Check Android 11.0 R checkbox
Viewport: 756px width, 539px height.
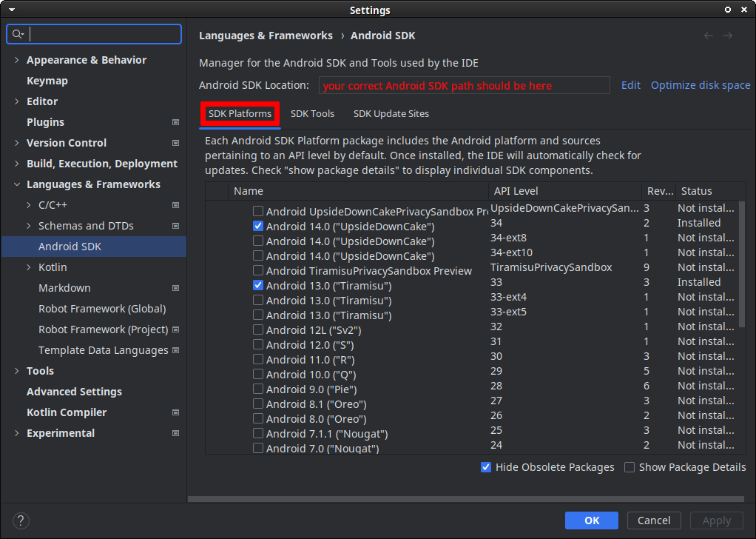[258, 360]
